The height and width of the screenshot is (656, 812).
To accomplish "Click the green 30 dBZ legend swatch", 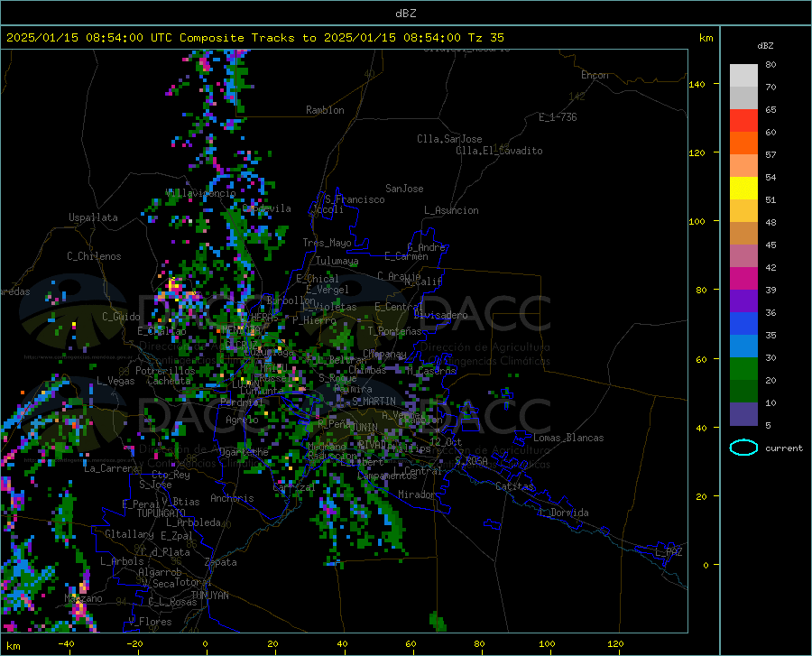I will tap(743, 369).
